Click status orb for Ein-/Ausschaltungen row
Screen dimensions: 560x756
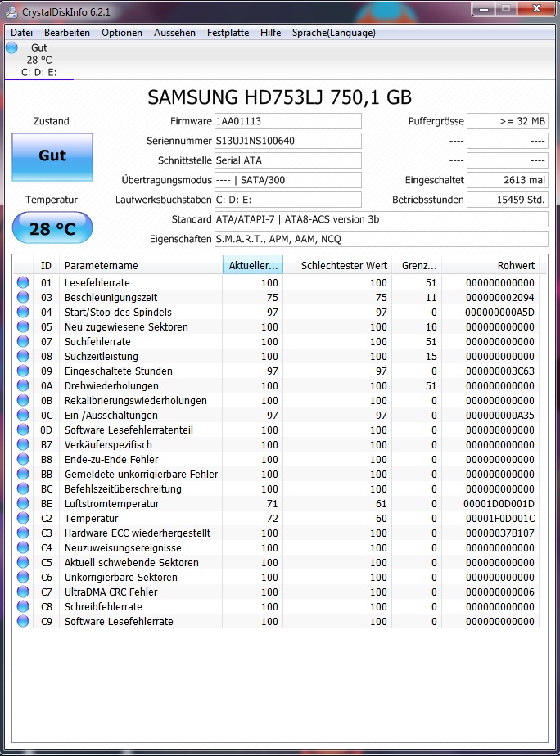click(x=23, y=415)
